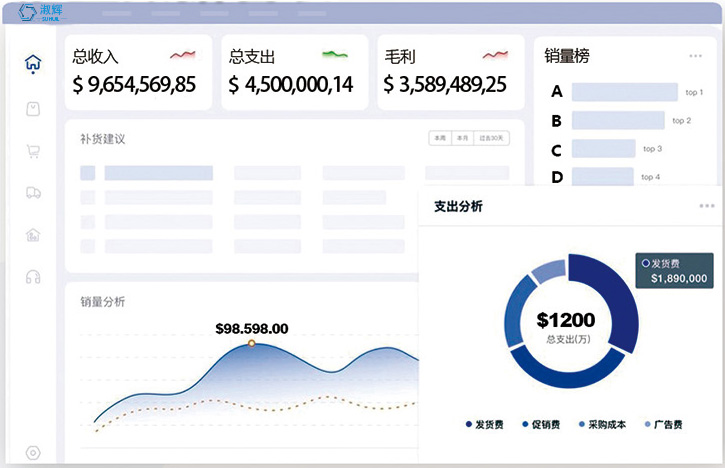Click the green trend icon on 总支出 card
Screen dimensions: 725x468
(x=335, y=55)
